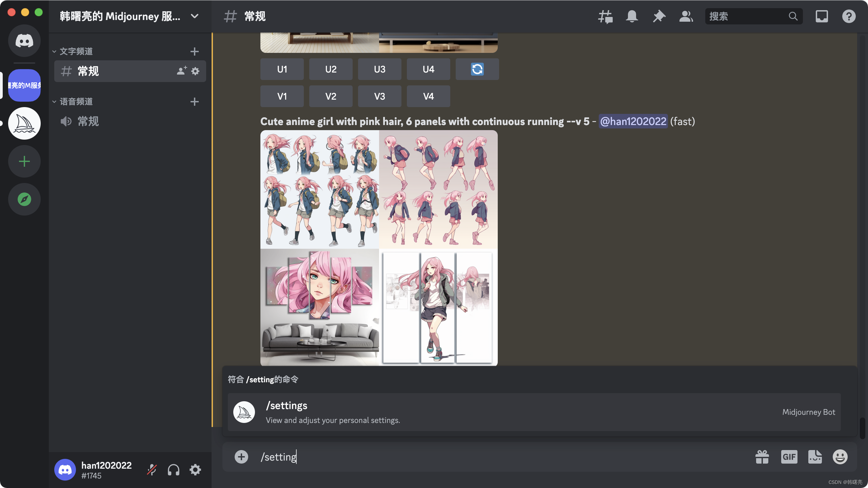Open the partially visible room image above

pos(379,43)
